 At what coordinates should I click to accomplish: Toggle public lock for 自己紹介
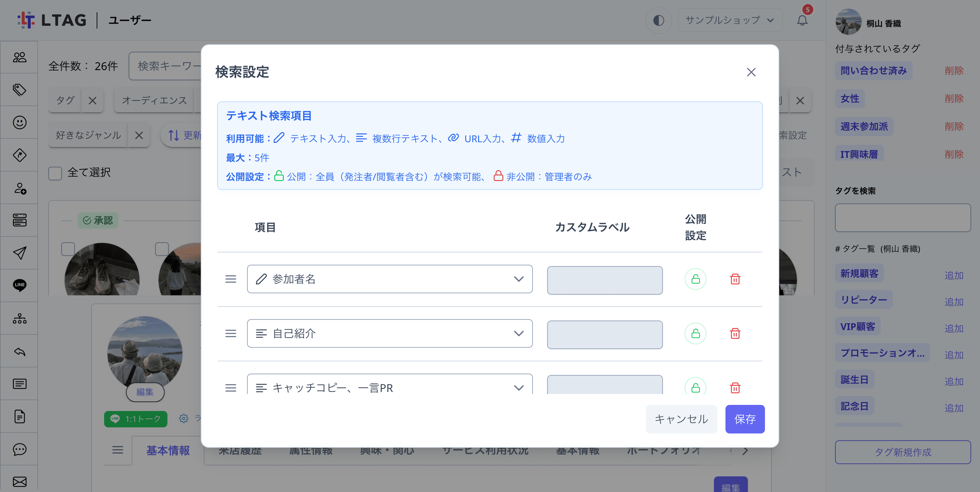696,333
